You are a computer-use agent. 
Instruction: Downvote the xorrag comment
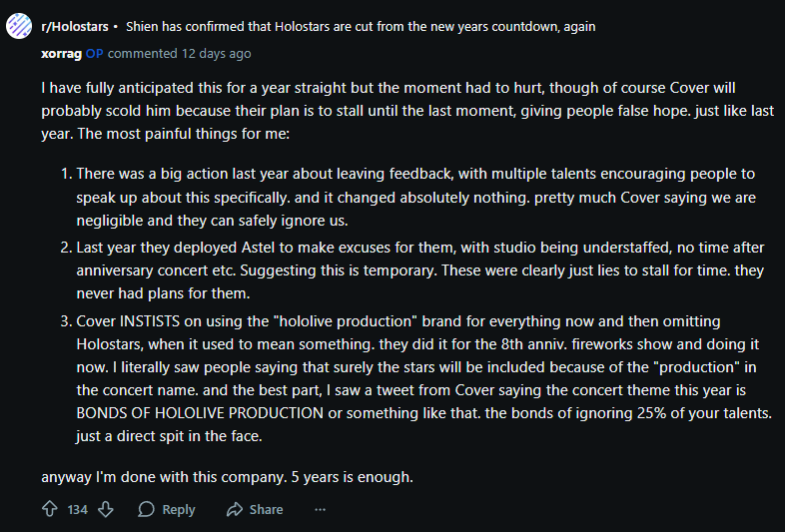tap(106, 509)
